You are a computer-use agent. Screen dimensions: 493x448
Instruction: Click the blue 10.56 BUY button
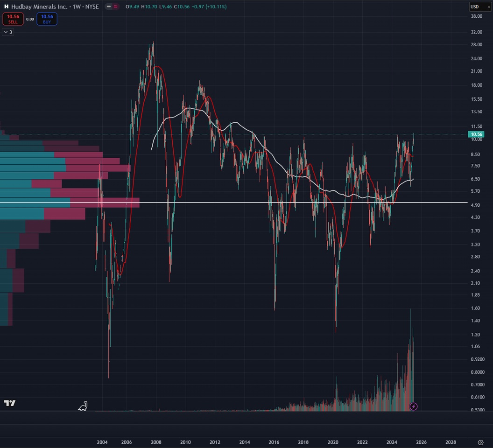pyautogui.click(x=47, y=19)
